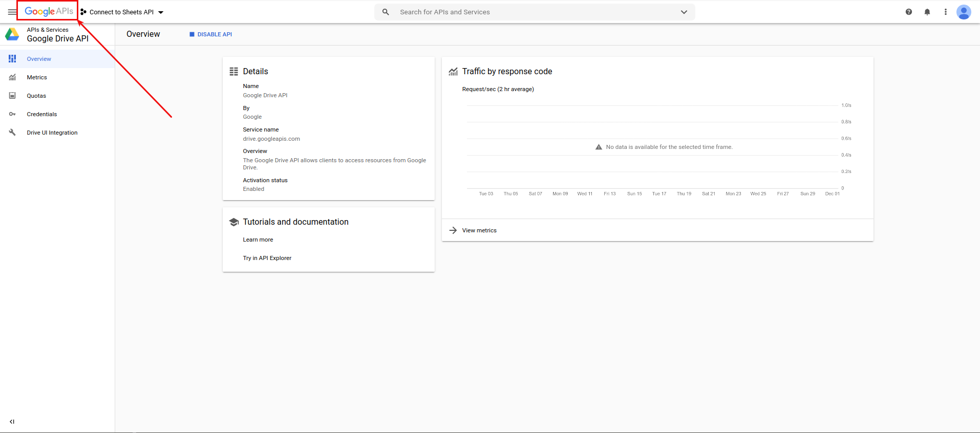Click the Overview page heading
Viewport: 980px width, 433px height.
143,34
